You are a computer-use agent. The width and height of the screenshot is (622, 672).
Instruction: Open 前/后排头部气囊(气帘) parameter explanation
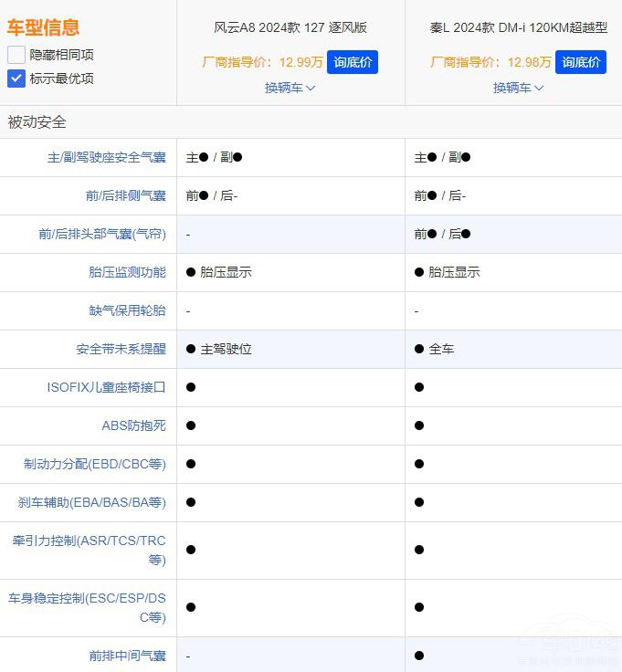(x=101, y=234)
